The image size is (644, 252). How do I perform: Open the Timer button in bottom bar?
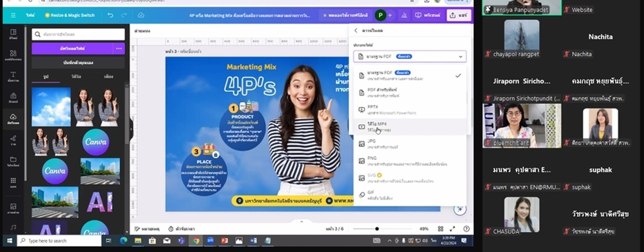(x=181, y=229)
